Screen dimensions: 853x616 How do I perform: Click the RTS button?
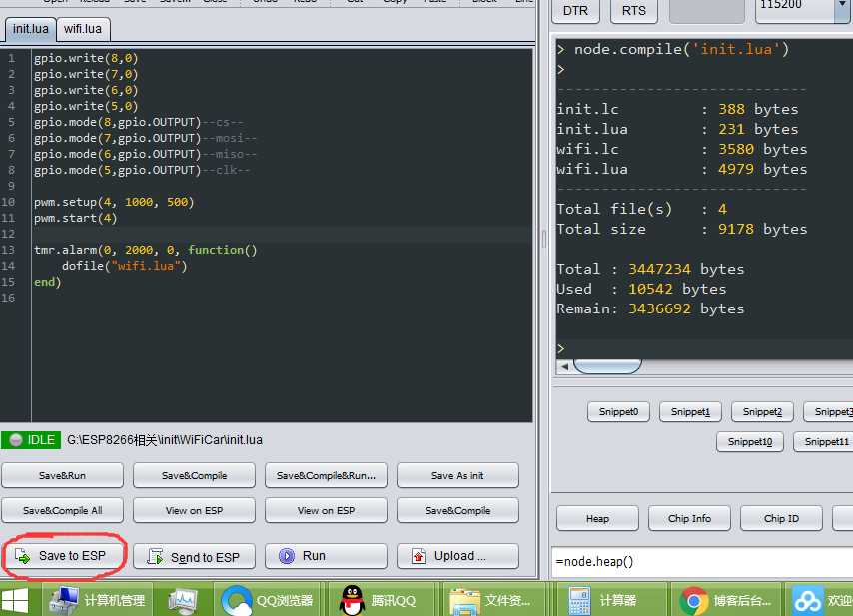pyautogui.click(x=634, y=10)
